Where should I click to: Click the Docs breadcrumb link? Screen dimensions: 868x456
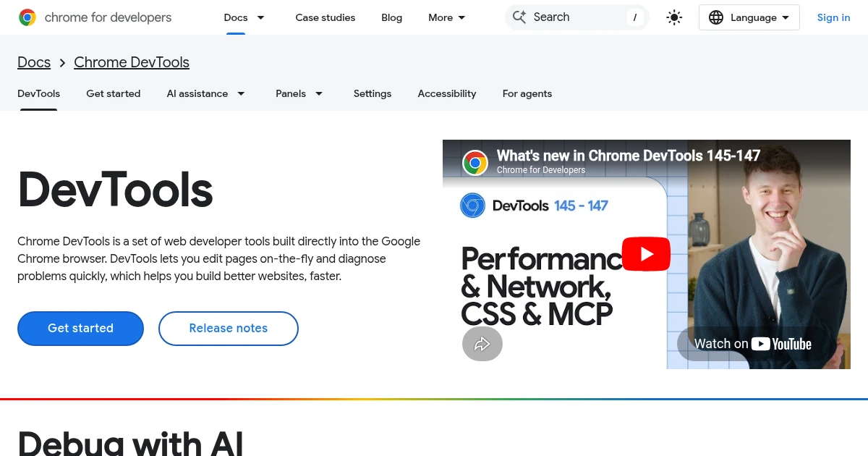pos(34,62)
